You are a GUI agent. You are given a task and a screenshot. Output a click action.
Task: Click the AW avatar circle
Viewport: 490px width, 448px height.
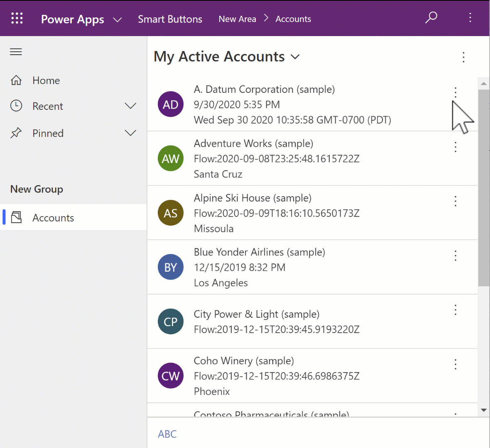(171, 158)
